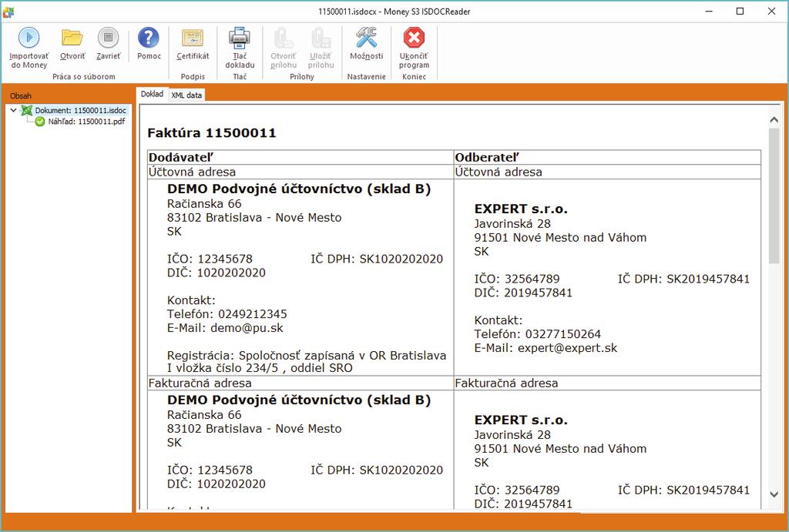The height and width of the screenshot is (532, 789).
Task: Click customer phone 03277150264
Action: click(562, 334)
